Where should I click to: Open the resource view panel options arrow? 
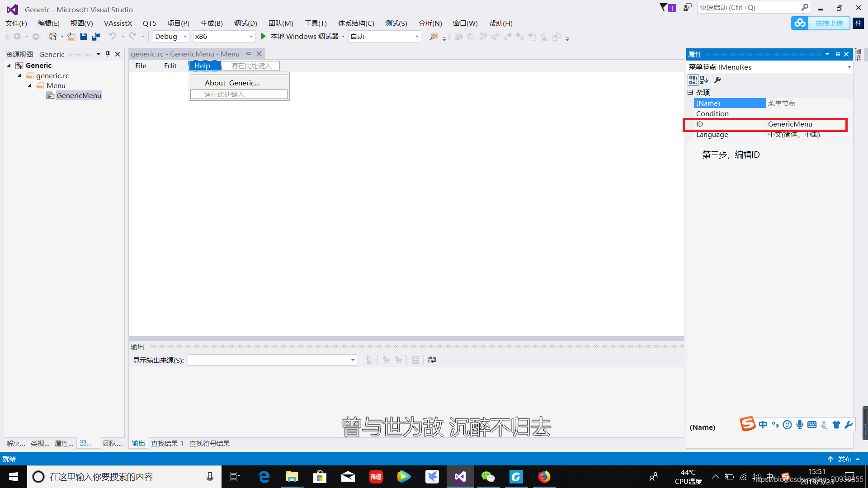coord(98,54)
